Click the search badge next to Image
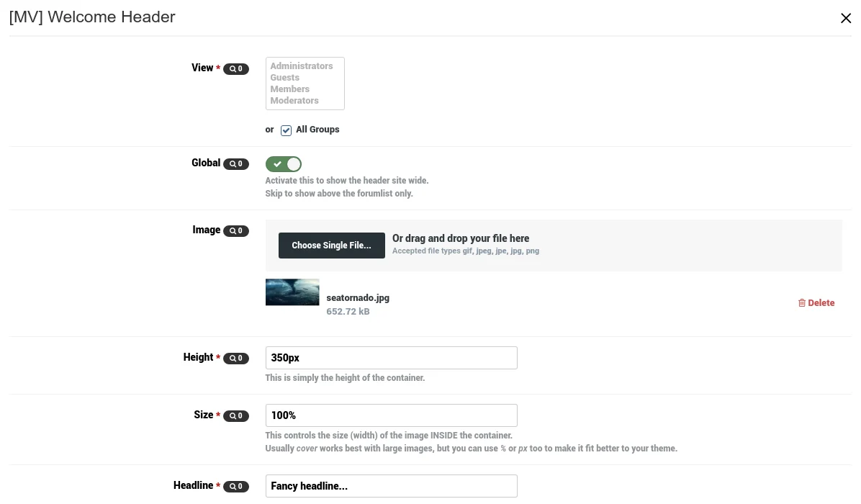The image size is (861, 504). (x=235, y=231)
